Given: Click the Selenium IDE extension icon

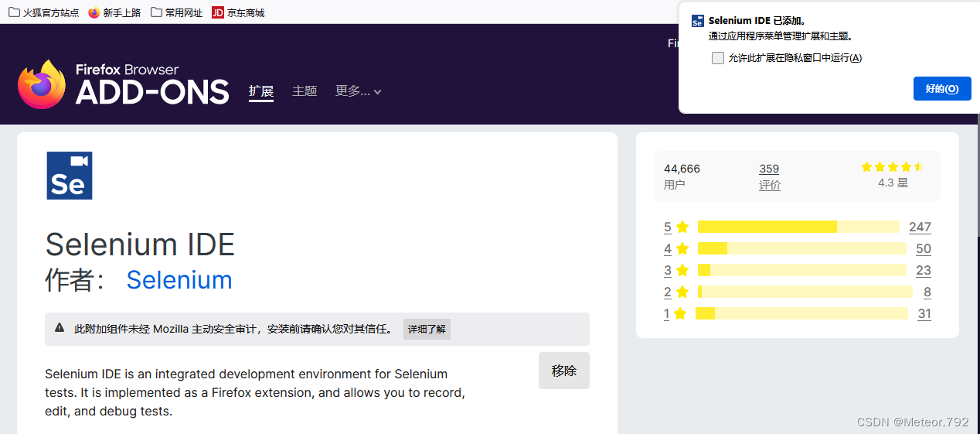Looking at the screenshot, I should 70,176.
